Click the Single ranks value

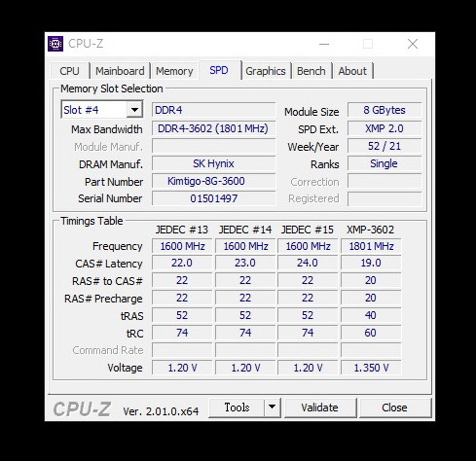(384, 163)
